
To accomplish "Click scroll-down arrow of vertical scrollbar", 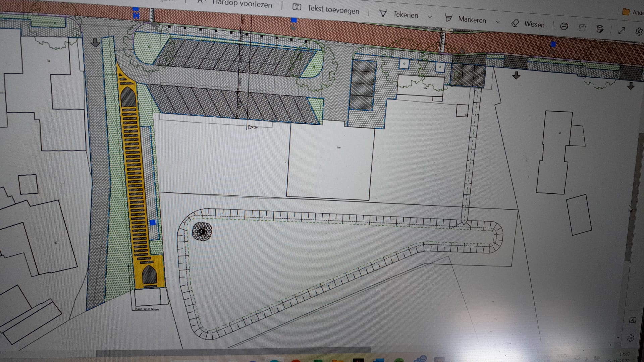I will click(618, 338).
